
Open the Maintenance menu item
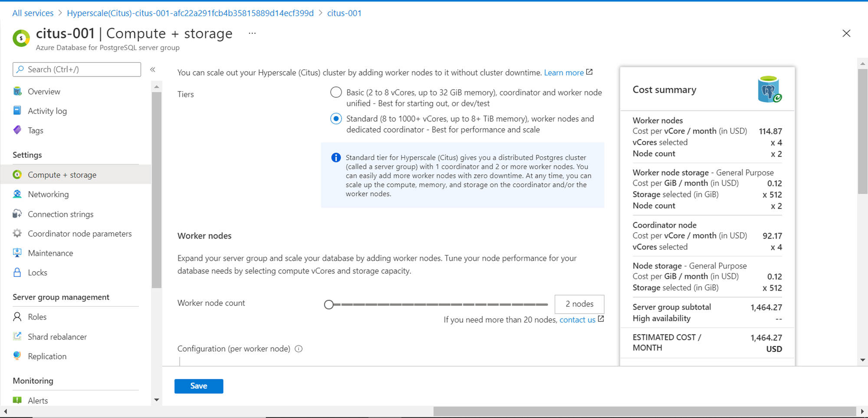[50, 253]
